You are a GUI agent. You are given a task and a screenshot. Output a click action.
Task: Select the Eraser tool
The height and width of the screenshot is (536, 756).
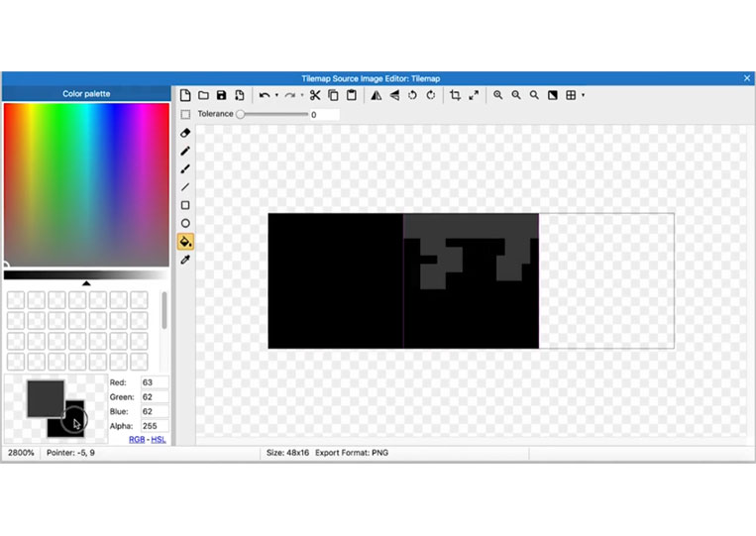[185, 133]
